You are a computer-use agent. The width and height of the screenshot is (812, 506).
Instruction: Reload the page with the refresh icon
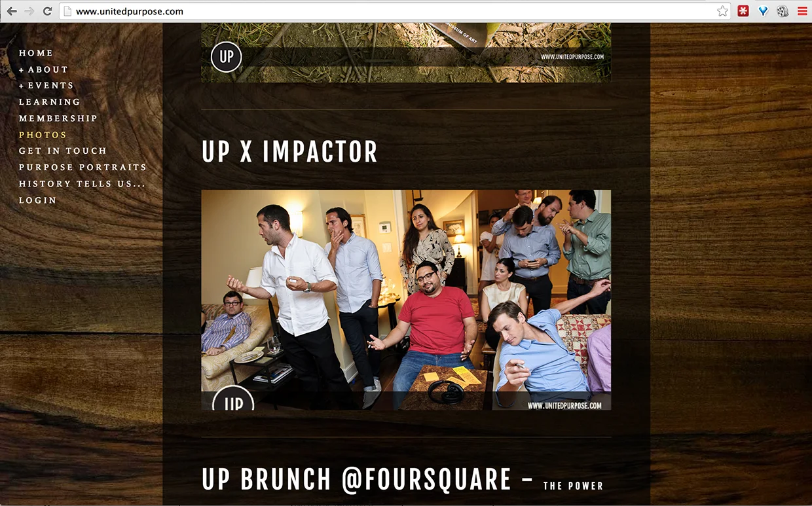tap(47, 11)
